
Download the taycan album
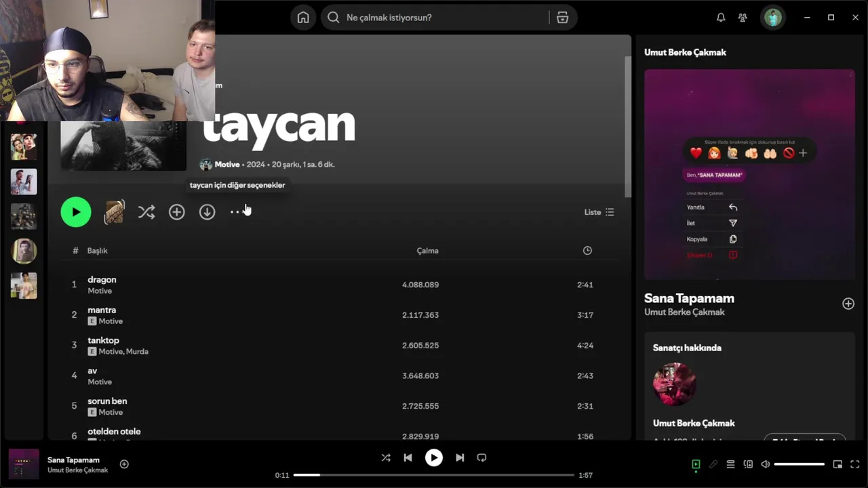pyautogui.click(x=208, y=212)
